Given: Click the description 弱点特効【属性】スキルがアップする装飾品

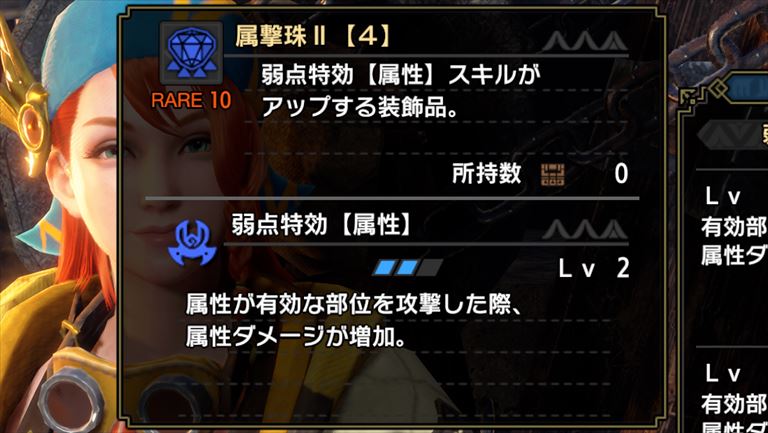Looking at the screenshot, I should point(403,93).
